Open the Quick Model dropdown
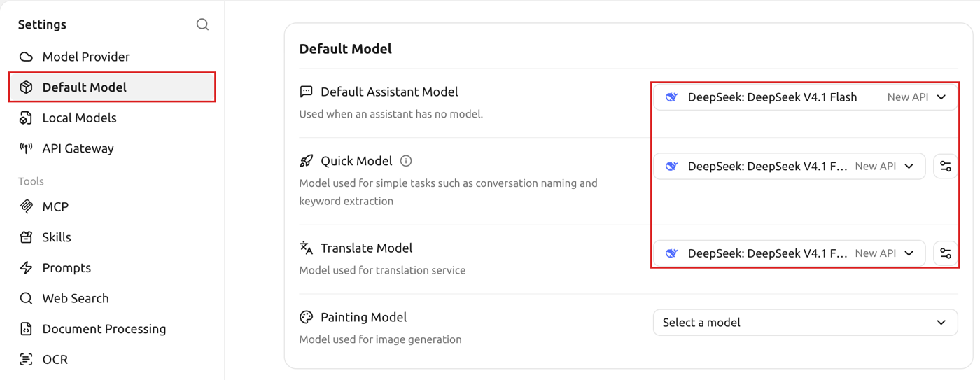The image size is (980, 380). pos(790,167)
